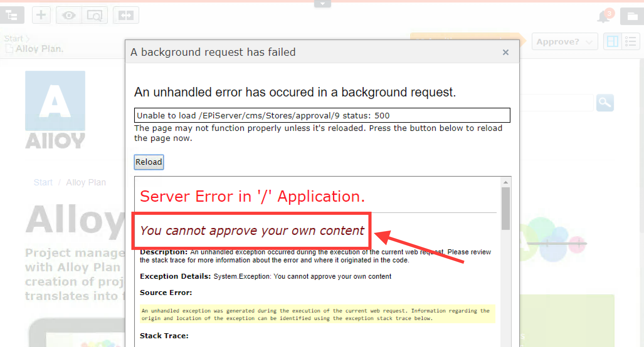Click the error details scrollbar thumb

click(x=505, y=208)
